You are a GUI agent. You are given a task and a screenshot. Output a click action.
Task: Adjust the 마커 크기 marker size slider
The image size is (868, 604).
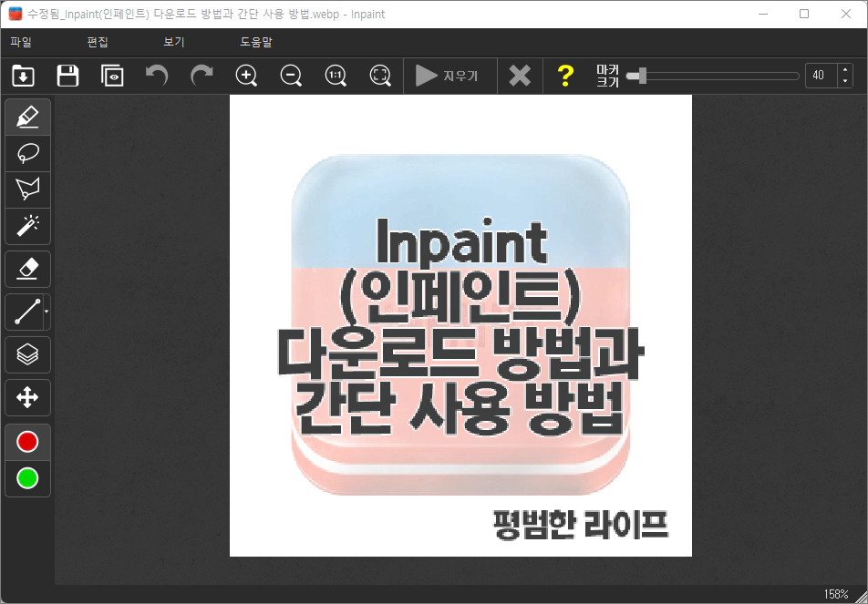pos(713,76)
